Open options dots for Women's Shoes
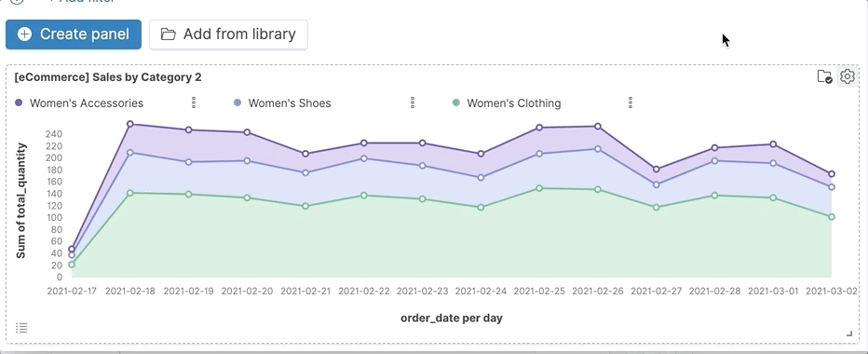Viewport: 868px width, 354px height. (412, 102)
